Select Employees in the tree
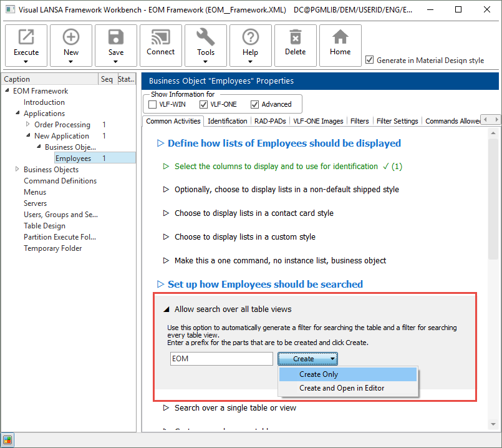Viewport: 502px width, 448px height. (74, 158)
